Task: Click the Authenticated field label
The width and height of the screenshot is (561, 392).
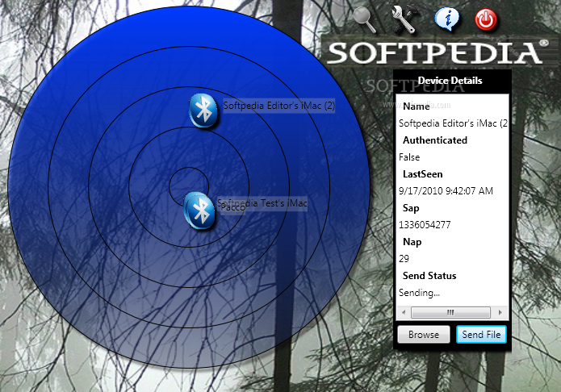Action: [x=435, y=140]
